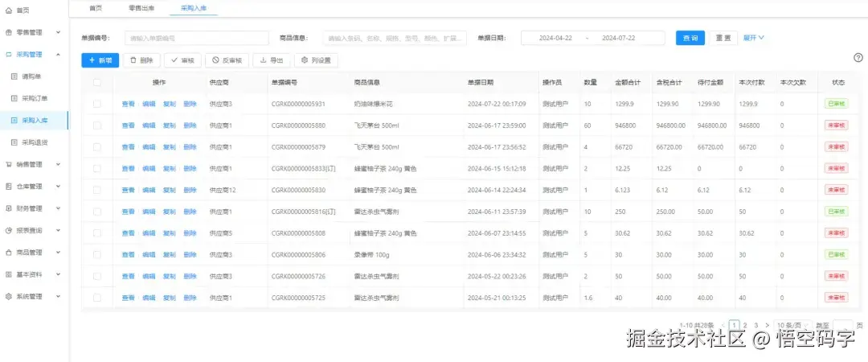Check the row for CGRK00000005880
This screenshot has height=362, width=868.
pos(97,125)
